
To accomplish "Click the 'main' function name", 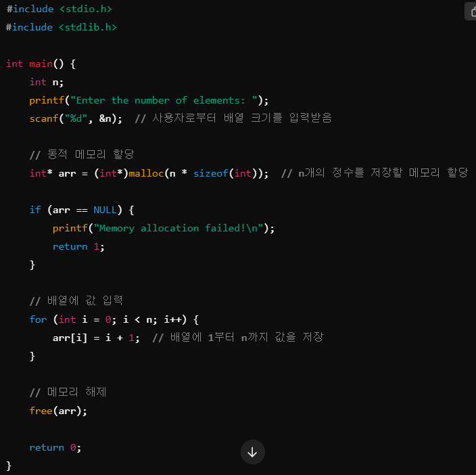I will pos(41,64).
